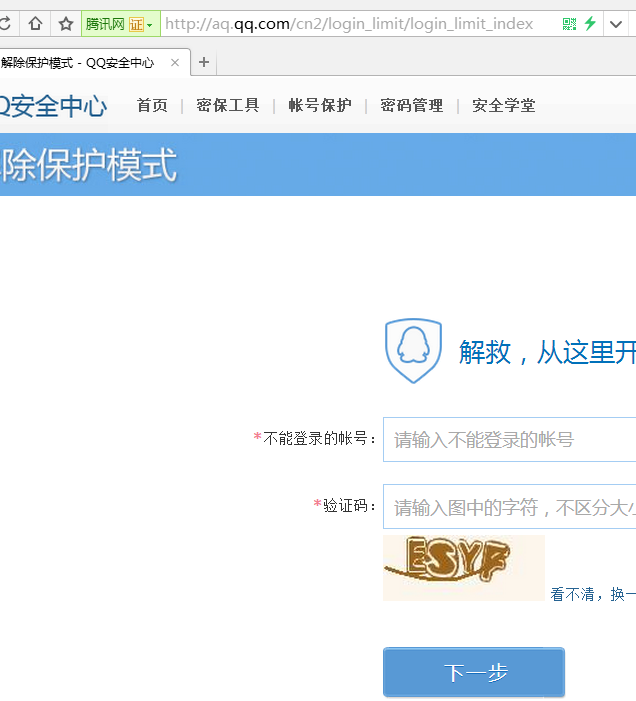Close the 解除保护模式 browser tab

(175, 63)
